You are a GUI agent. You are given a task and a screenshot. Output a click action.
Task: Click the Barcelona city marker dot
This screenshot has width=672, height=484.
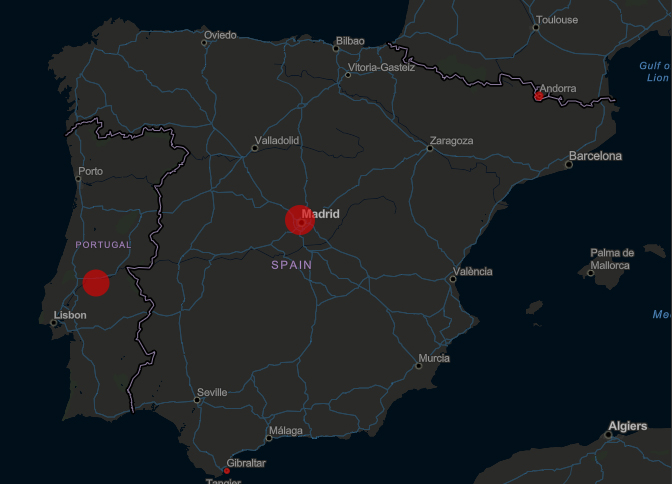pos(569,164)
